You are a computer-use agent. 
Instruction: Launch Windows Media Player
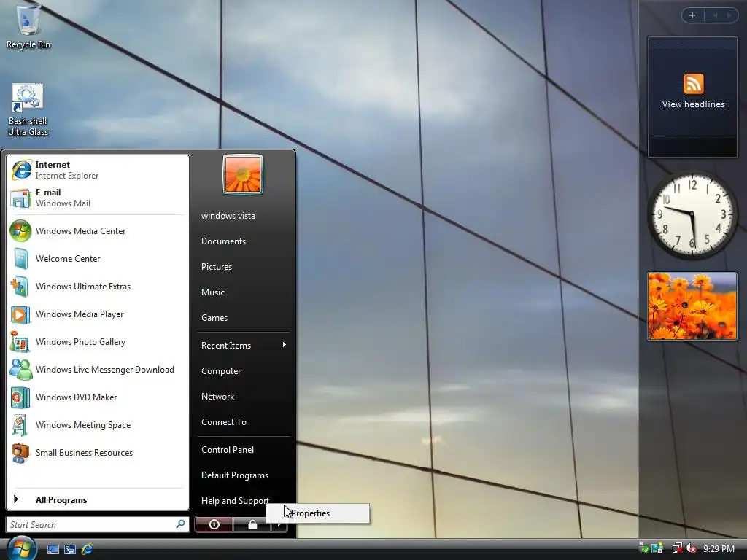pyautogui.click(x=97, y=314)
